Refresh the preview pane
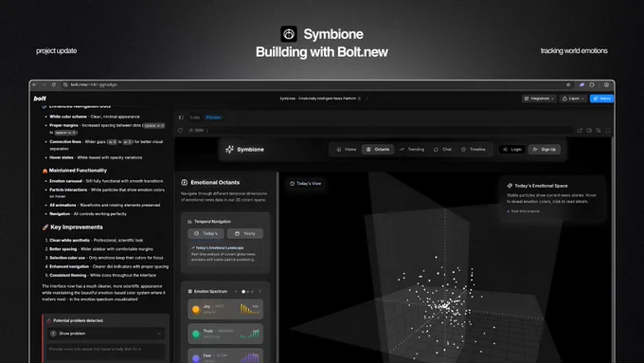The height and width of the screenshot is (363, 644). coord(180,130)
